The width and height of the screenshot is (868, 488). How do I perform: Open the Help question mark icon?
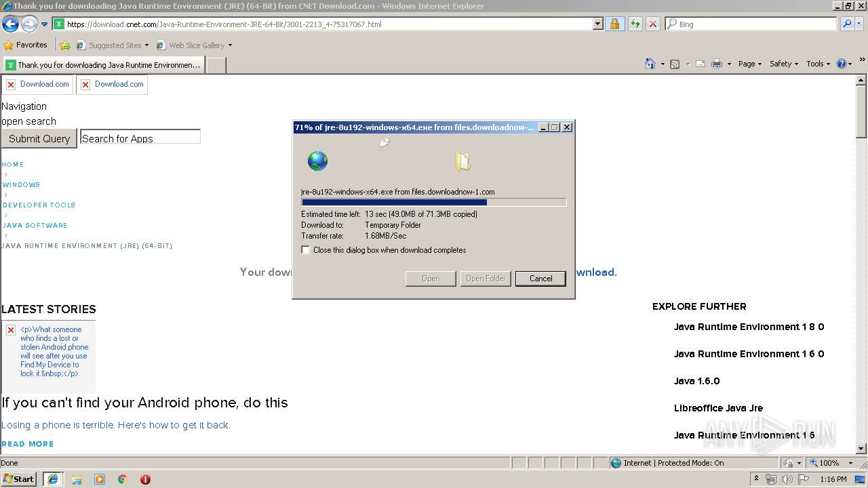click(x=842, y=64)
